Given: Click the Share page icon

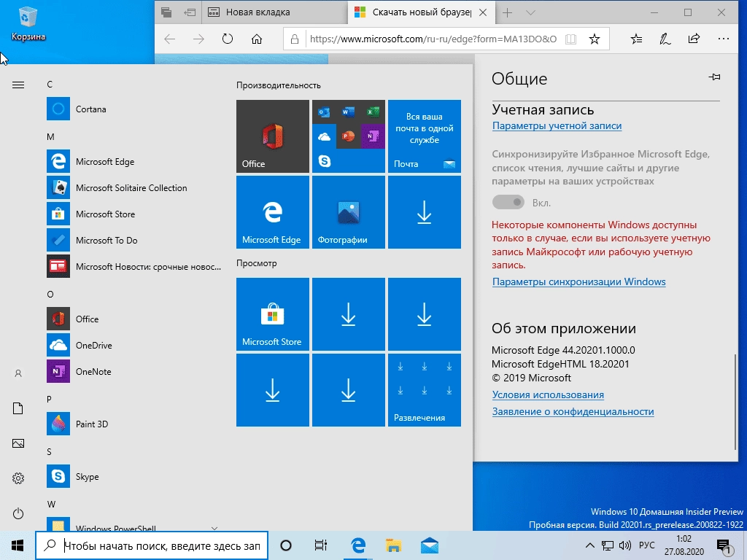Looking at the screenshot, I should (x=694, y=39).
